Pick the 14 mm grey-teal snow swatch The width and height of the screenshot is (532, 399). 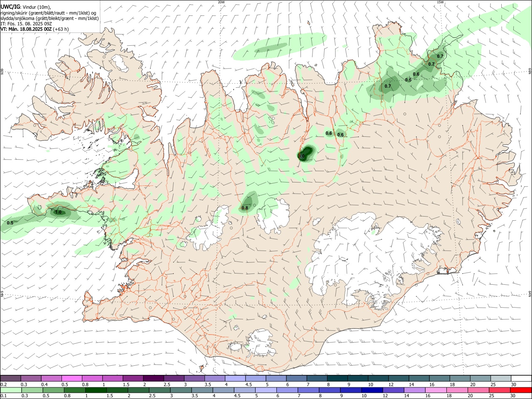[x=419, y=378]
